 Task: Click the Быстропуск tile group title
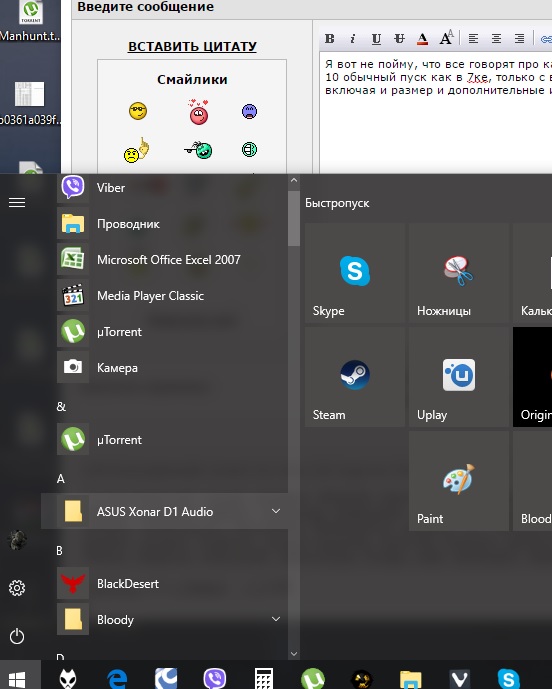[337, 203]
